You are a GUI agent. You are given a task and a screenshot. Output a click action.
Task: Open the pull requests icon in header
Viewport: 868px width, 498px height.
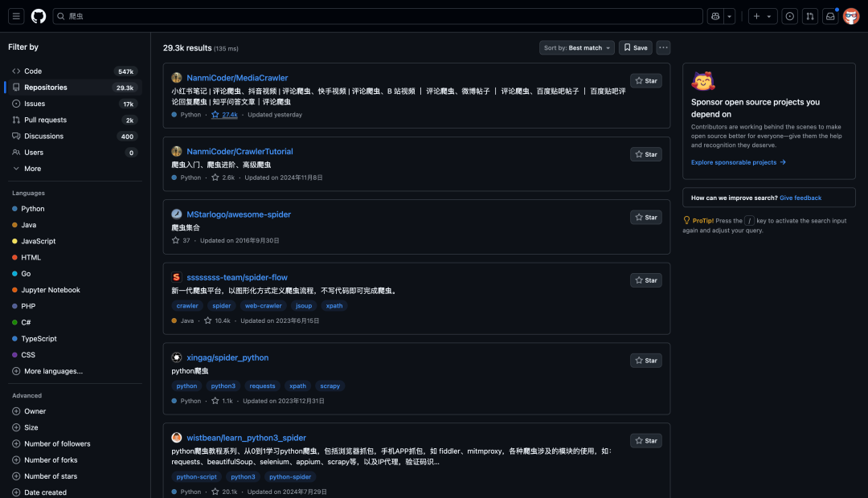click(x=810, y=16)
